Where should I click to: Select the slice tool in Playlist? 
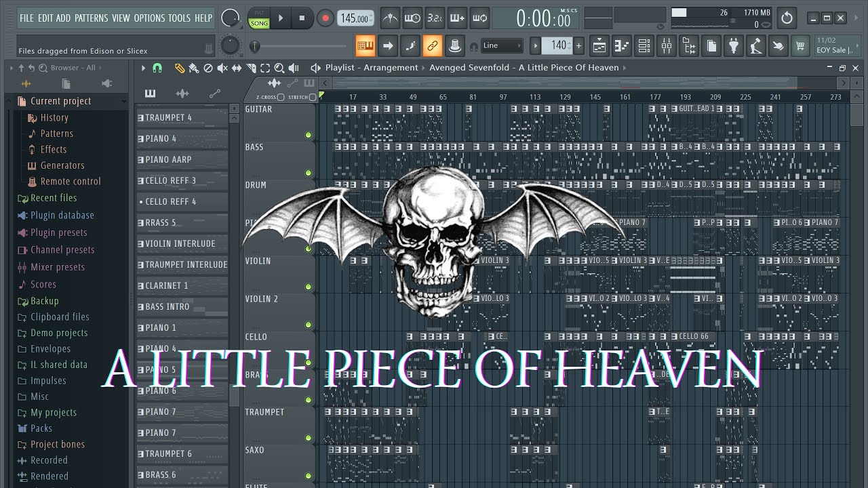tap(251, 68)
